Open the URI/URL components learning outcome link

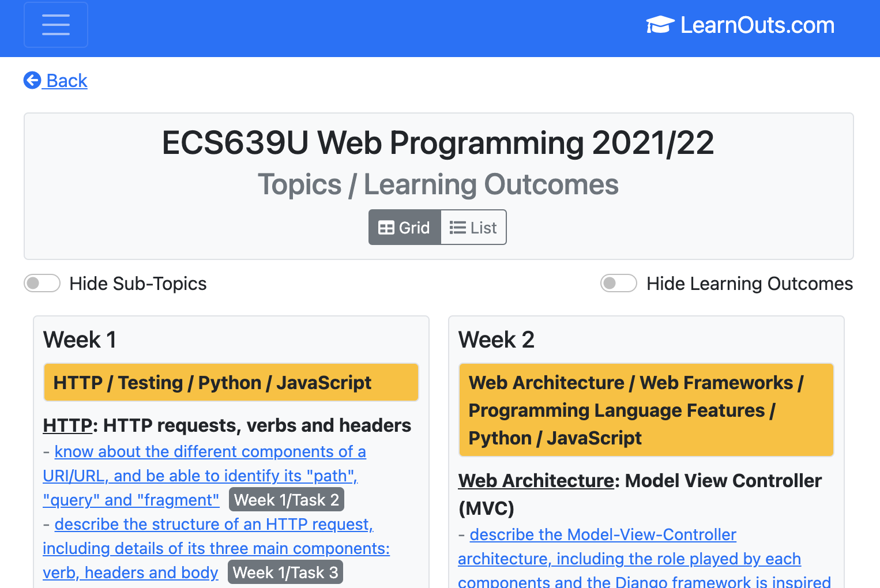point(205,475)
